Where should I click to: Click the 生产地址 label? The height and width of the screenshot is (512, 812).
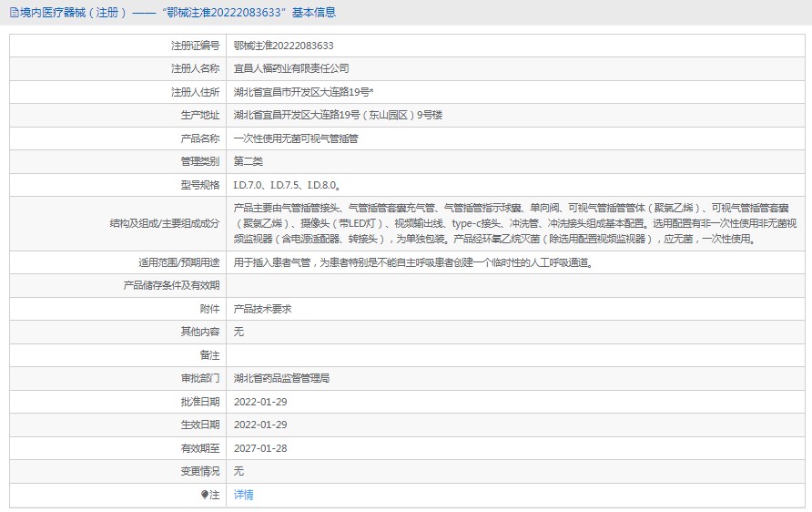click(x=200, y=115)
